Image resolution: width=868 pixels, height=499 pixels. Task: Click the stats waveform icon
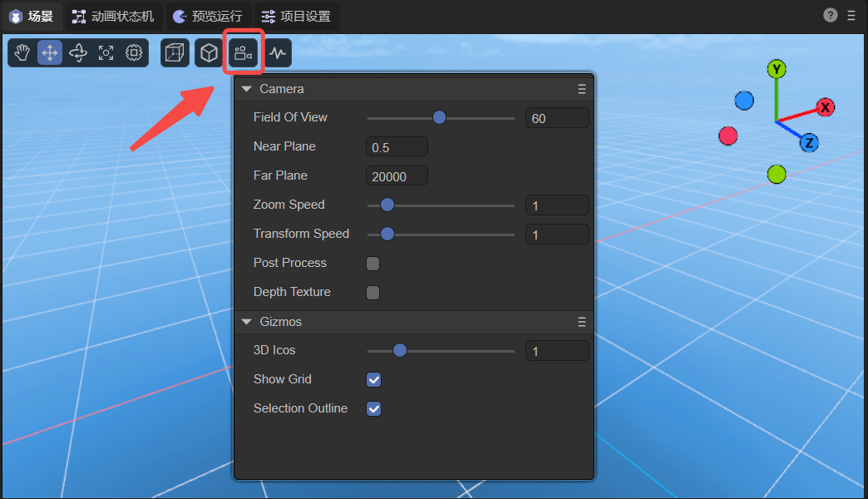tap(278, 53)
